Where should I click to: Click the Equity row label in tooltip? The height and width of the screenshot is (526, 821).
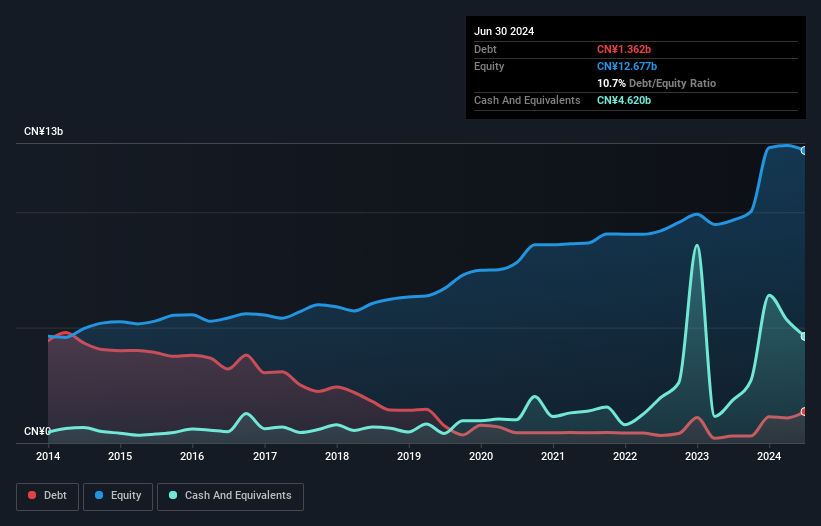tap(489, 66)
